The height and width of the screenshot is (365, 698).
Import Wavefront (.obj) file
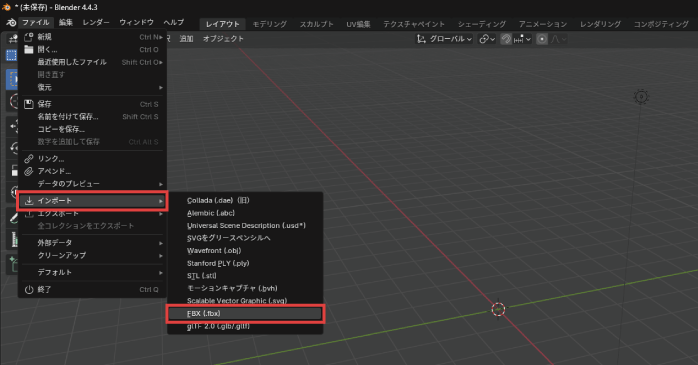(x=245, y=251)
